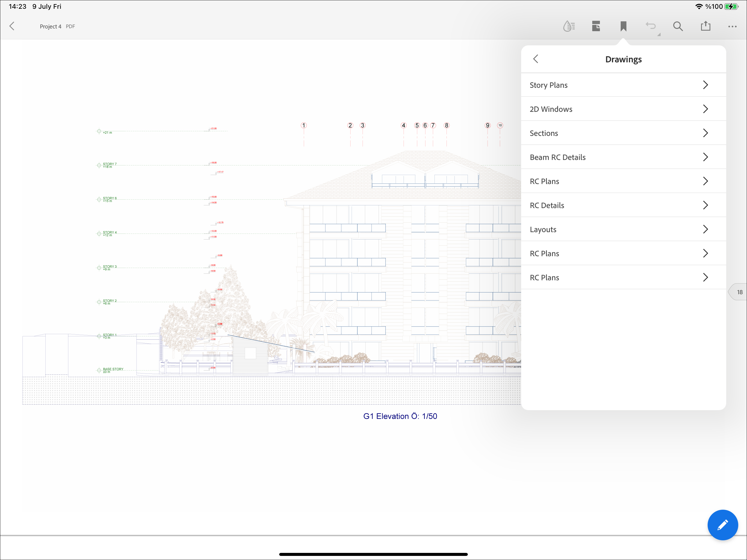747x560 pixels.
Task: Tap the bookmarks icon in toolbar
Action: coord(623,26)
